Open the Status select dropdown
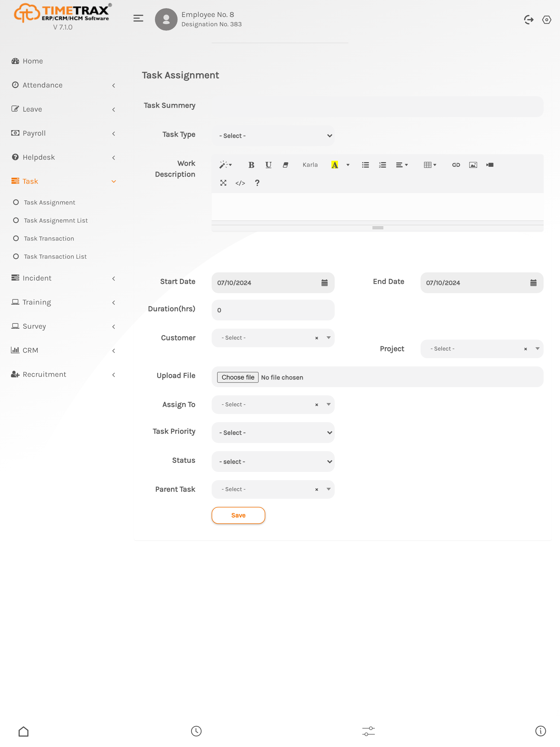Screen dimensions: 560x747 coord(273,462)
